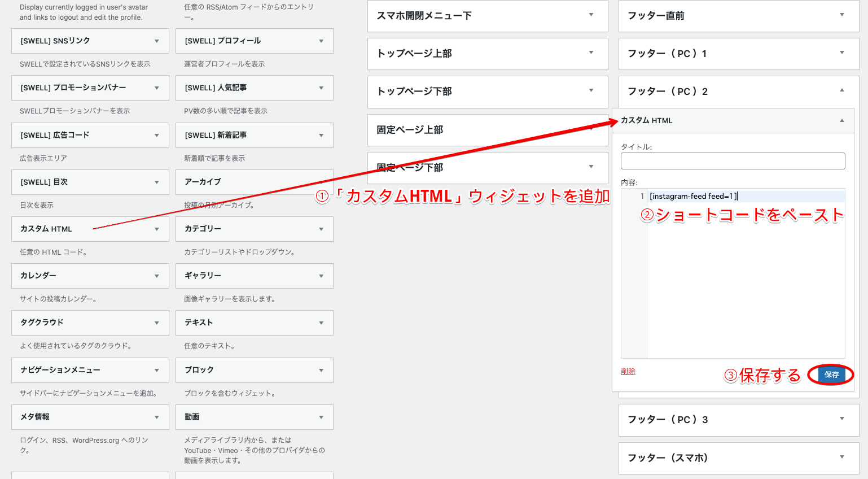The height and width of the screenshot is (479, 868).
Task: Expand the [SWELL] 広告コード widget arrow
Action: click(157, 136)
